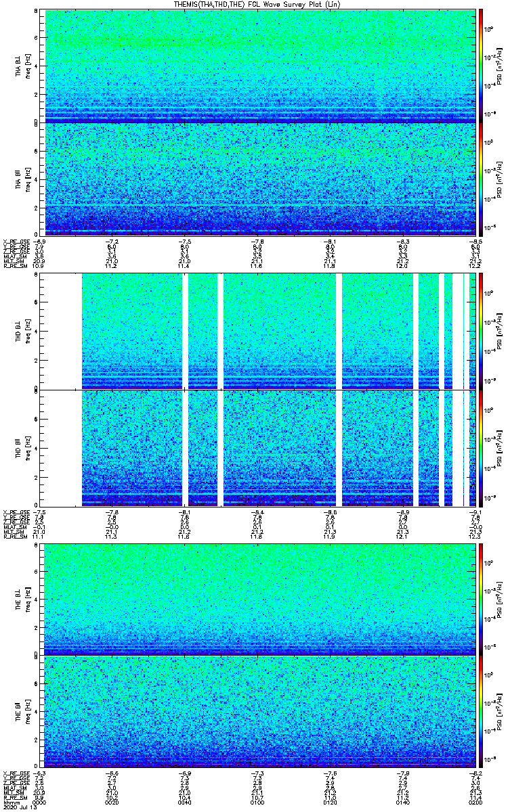Click inside the THE B-perpendicular spectrogram panel
The height and width of the screenshot is (812, 508).
pos(258,598)
